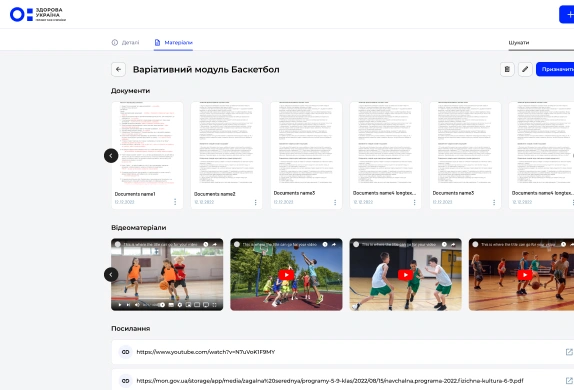The height and width of the screenshot is (390, 574).
Task: Click theater mode icon in first video controls
Action: point(197,305)
